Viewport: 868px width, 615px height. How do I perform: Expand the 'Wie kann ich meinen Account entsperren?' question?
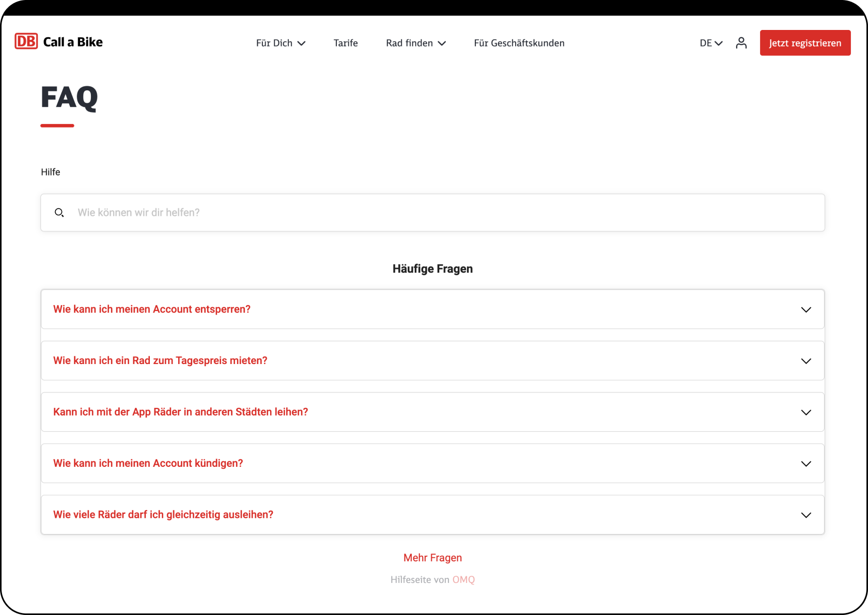[x=152, y=309]
